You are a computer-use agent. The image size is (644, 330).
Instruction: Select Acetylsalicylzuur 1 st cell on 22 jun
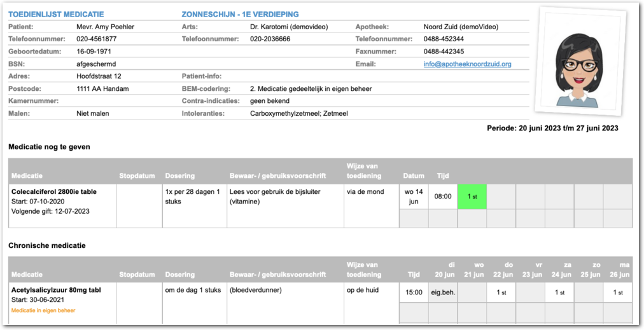click(501, 292)
